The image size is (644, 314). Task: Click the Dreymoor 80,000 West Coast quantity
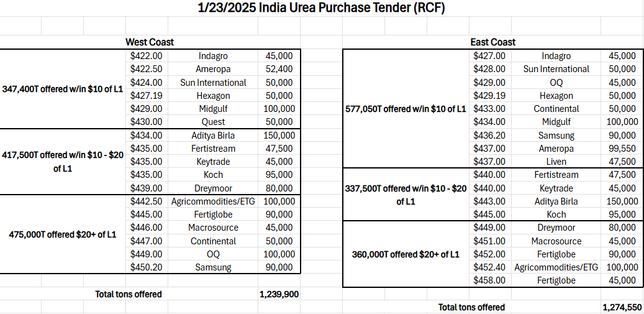pos(279,188)
